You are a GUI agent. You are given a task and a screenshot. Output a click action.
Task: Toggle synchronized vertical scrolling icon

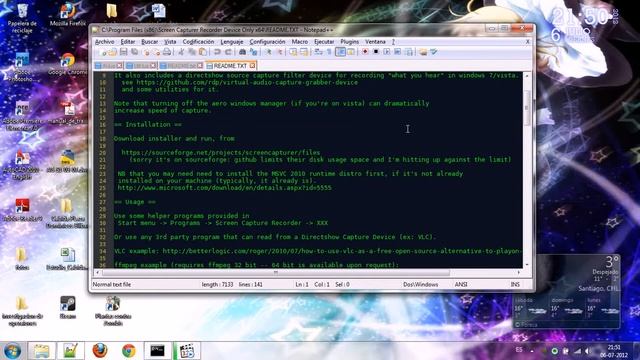pos(293,52)
